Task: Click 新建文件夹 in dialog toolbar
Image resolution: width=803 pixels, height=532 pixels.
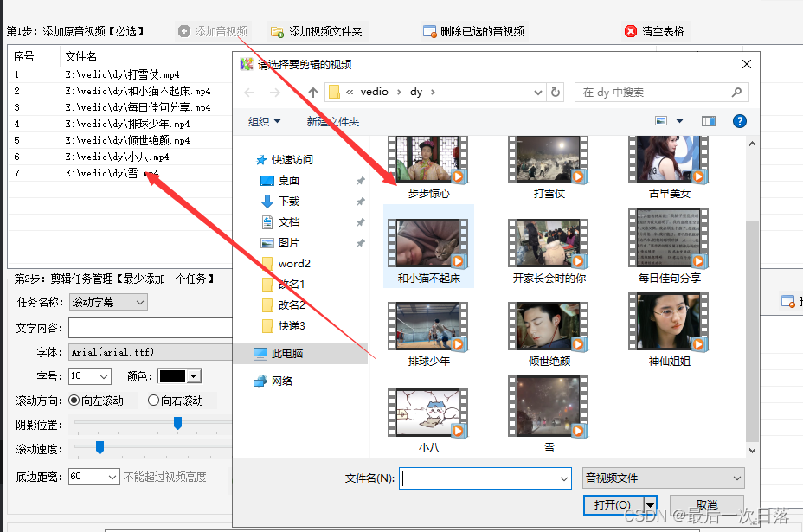Action: coord(333,121)
